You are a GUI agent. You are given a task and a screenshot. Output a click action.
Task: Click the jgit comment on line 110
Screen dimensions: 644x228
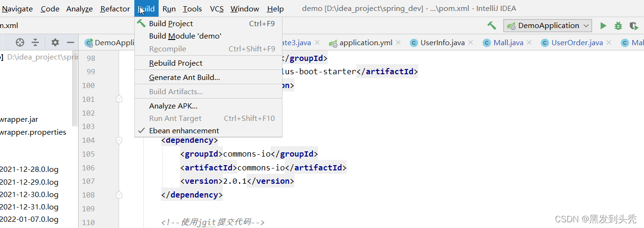pyautogui.click(x=213, y=222)
